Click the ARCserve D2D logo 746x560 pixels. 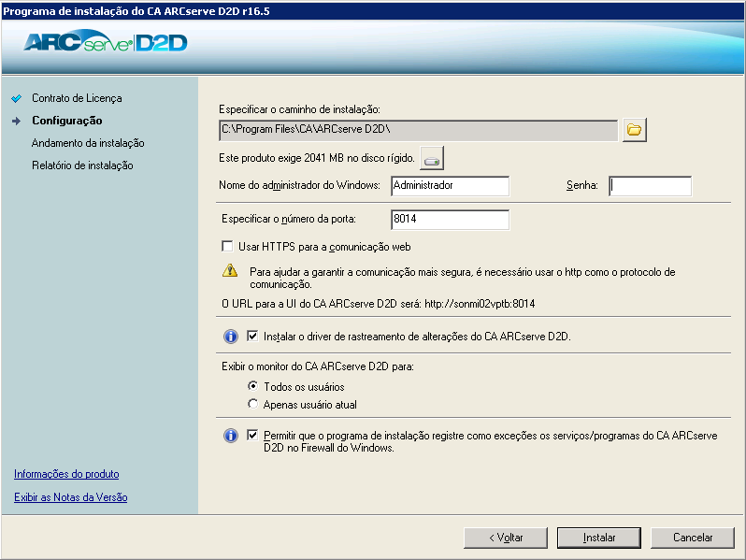tap(105, 42)
